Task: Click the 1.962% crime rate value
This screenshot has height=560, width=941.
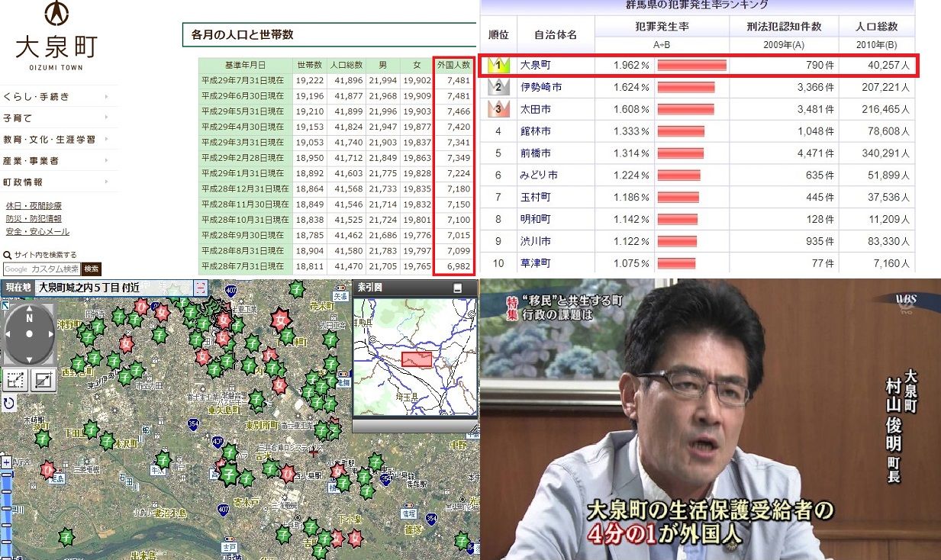Action: coord(631,66)
